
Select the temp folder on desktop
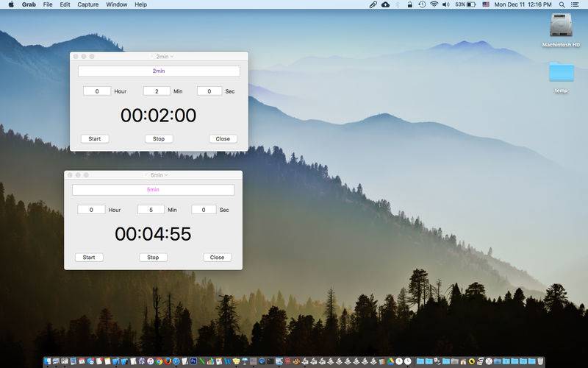[x=562, y=78]
